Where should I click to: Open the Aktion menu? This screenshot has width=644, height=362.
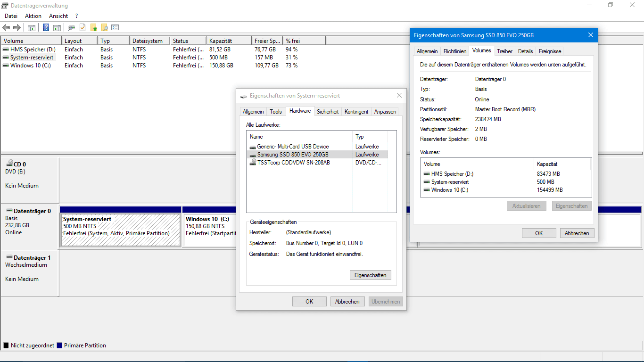[x=33, y=16]
